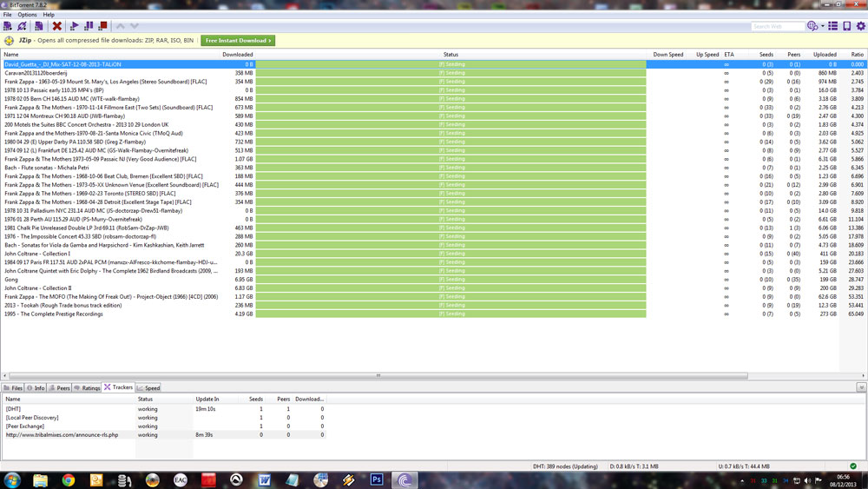Open the Help menu
Image resolution: width=868 pixels, height=489 pixels.
tap(49, 15)
